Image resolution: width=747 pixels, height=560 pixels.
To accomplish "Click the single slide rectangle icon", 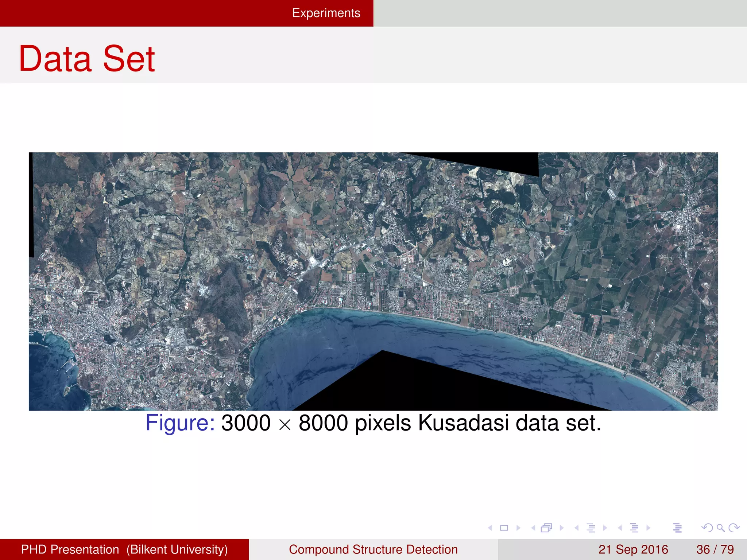I will (504, 528).
